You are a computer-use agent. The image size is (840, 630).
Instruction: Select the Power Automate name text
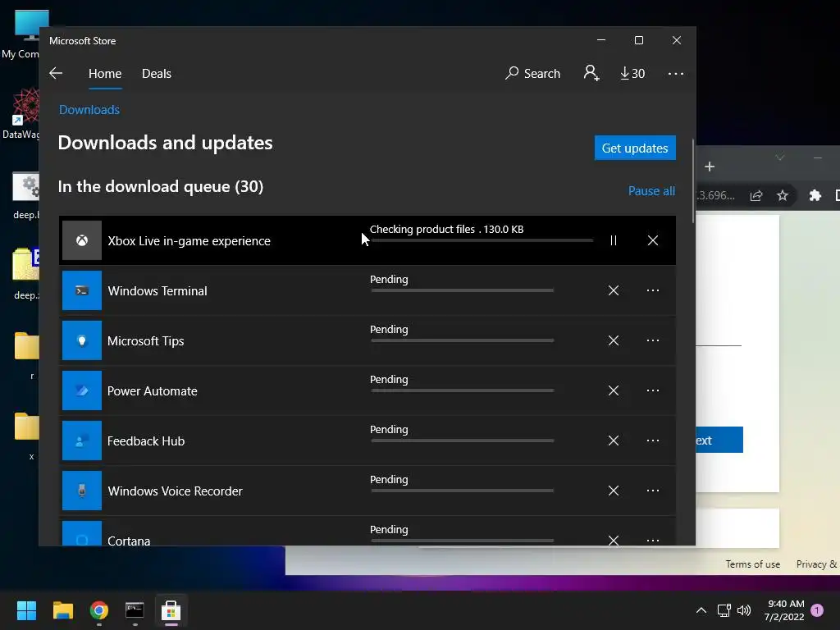pos(152,391)
